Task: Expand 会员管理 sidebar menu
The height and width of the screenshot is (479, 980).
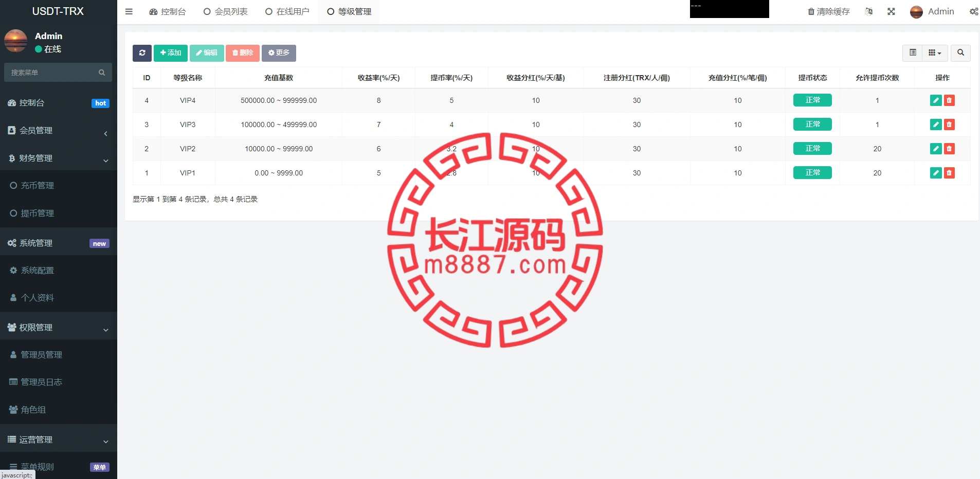Action: [59, 131]
